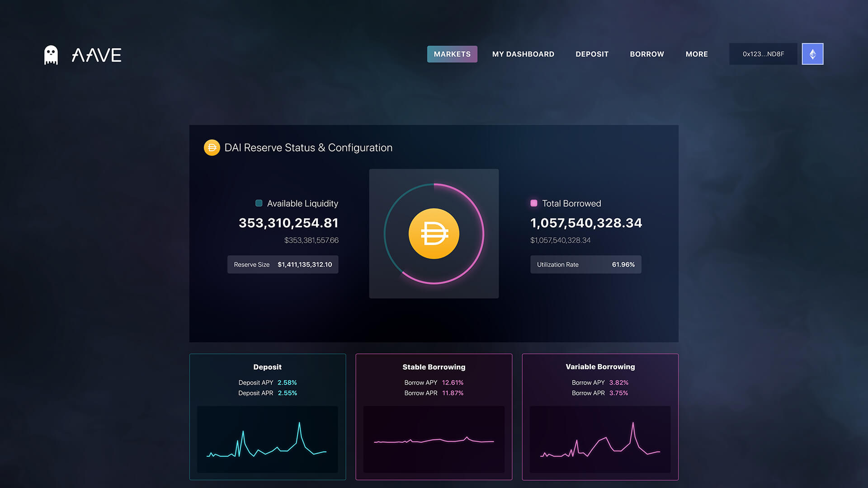
Task: Select Total Borrowed value 1,057,540,328.34
Action: click(586, 223)
